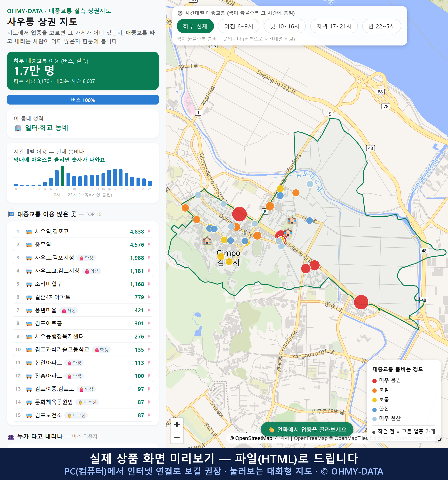Click the building icon beside 일터·학교 동네
The image size is (448, 480).
(18, 128)
